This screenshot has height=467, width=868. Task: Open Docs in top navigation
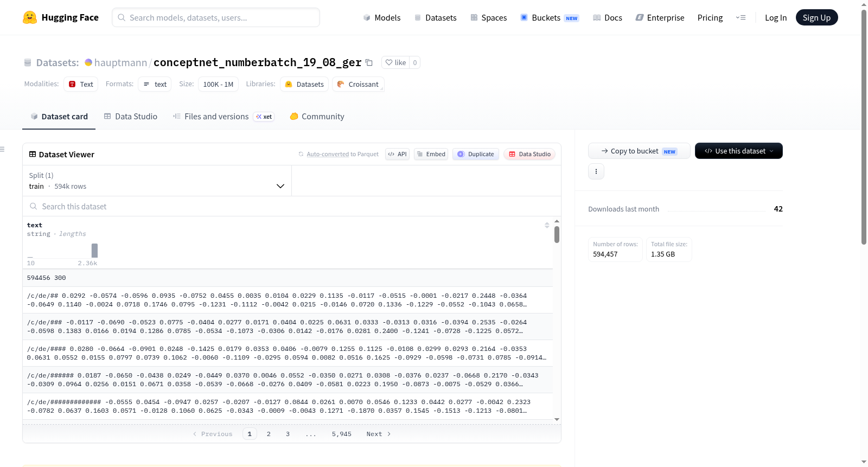coord(608,17)
